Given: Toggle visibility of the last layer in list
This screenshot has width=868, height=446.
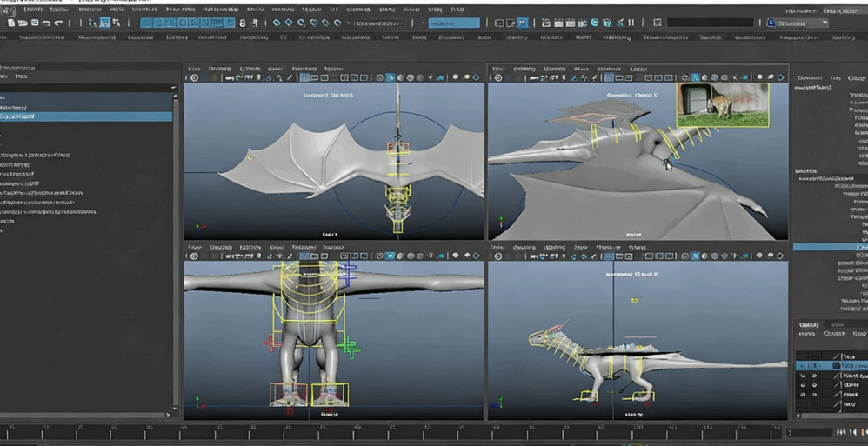Looking at the screenshot, I should pos(803,405).
